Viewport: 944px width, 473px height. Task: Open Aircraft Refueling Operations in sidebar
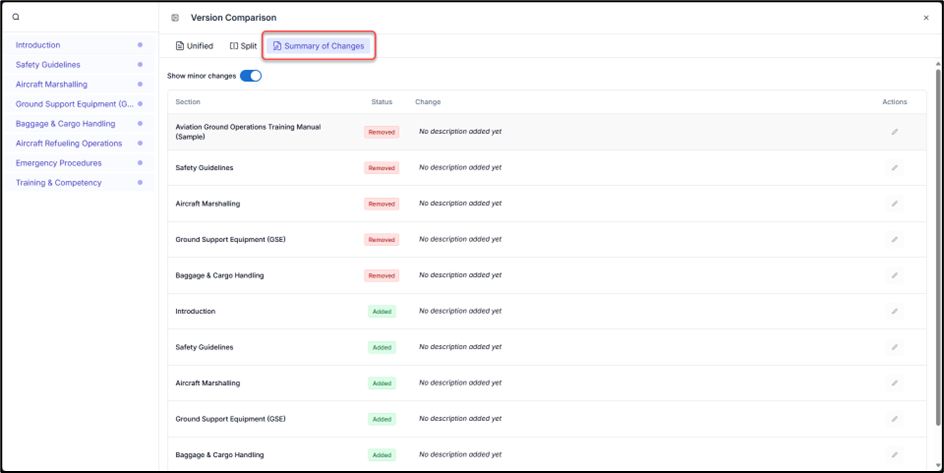[69, 143]
